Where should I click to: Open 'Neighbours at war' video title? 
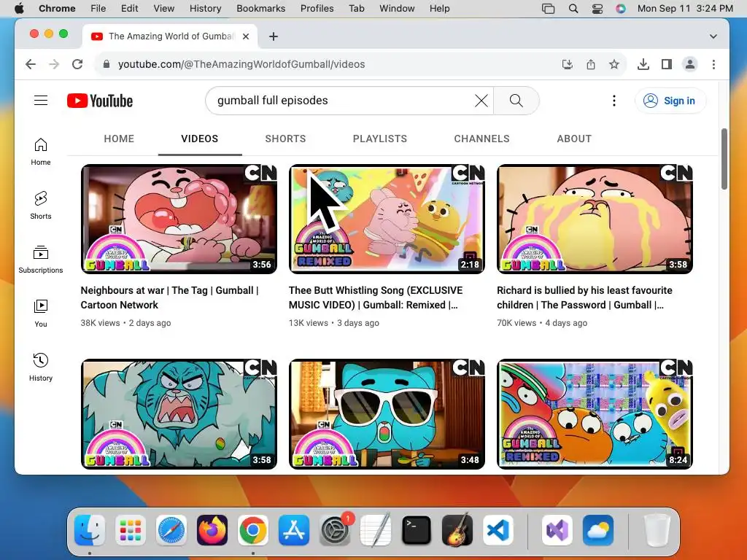pyautogui.click(x=169, y=297)
